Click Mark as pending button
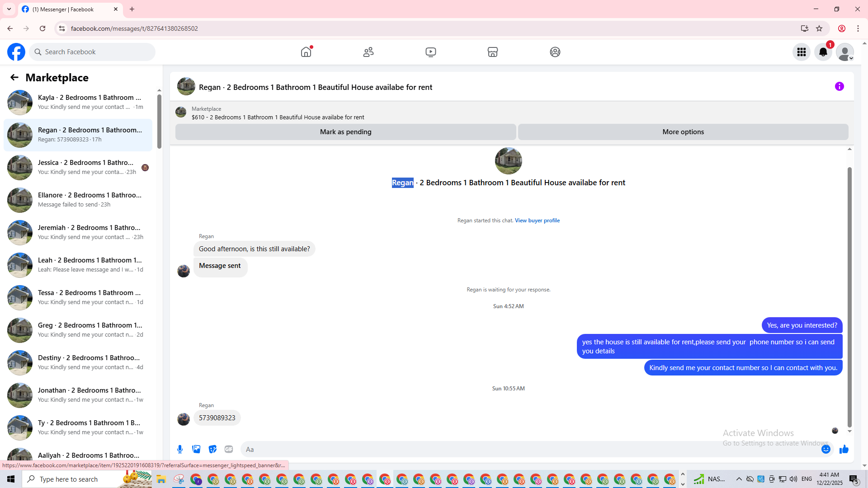The image size is (868, 488). tap(345, 132)
